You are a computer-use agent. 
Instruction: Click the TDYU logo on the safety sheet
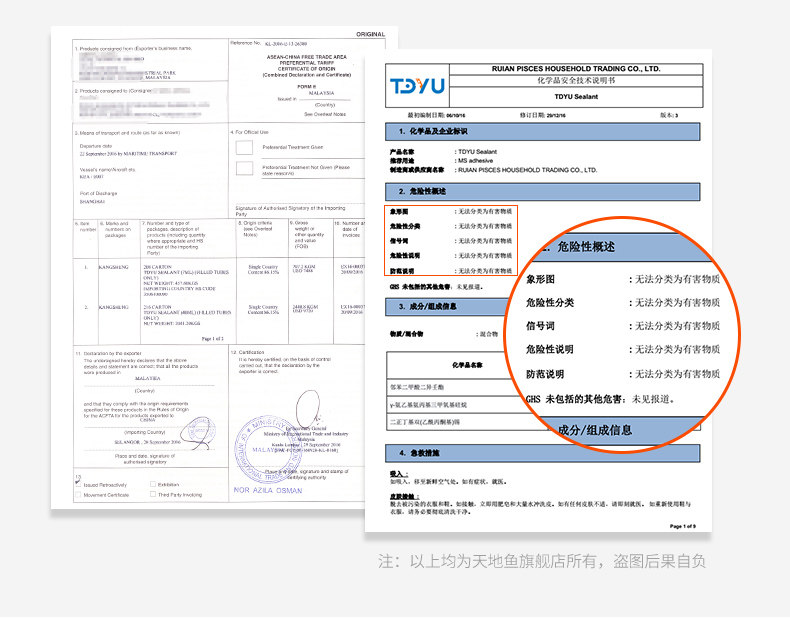pyautogui.click(x=417, y=86)
